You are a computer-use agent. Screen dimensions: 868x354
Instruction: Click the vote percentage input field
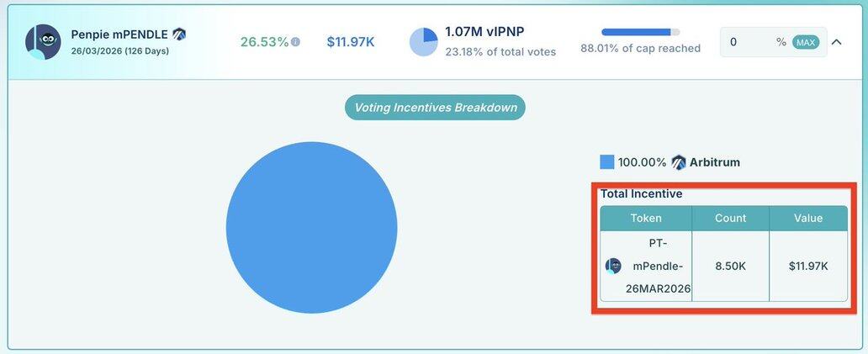(749, 42)
